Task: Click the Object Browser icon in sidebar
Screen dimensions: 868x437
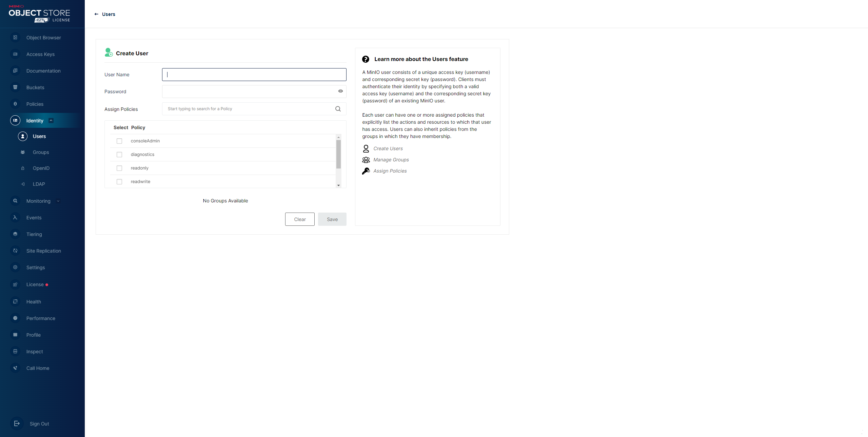Action: click(x=15, y=37)
